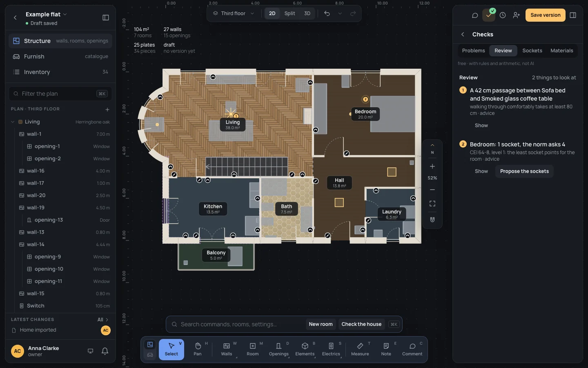The image size is (588, 368).
Task: Select the Walls tool
Action: [x=227, y=349]
